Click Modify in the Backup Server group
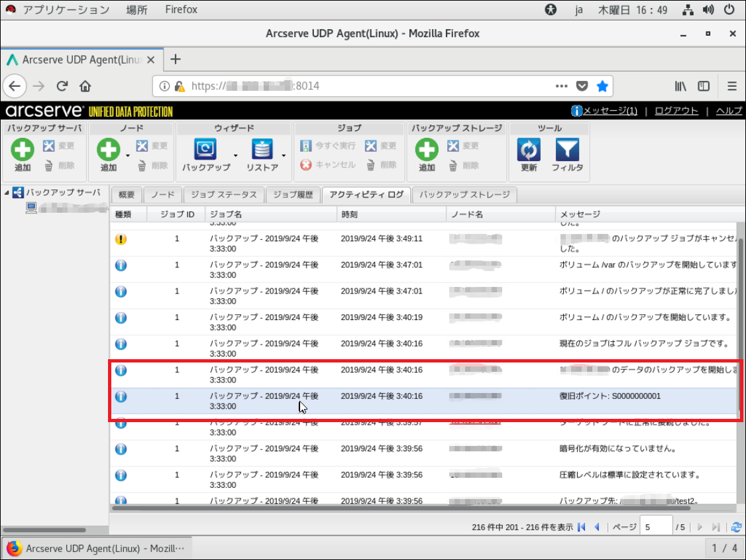 [x=58, y=146]
